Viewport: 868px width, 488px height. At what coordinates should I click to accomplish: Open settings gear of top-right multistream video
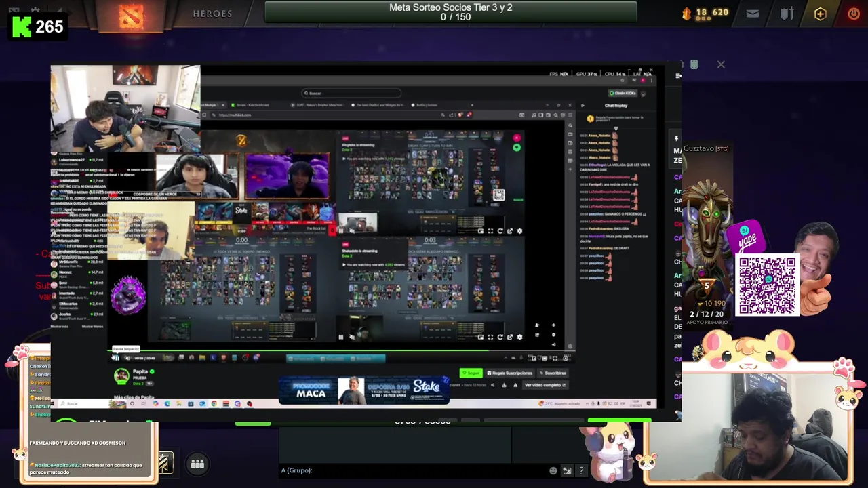(x=520, y=231)
